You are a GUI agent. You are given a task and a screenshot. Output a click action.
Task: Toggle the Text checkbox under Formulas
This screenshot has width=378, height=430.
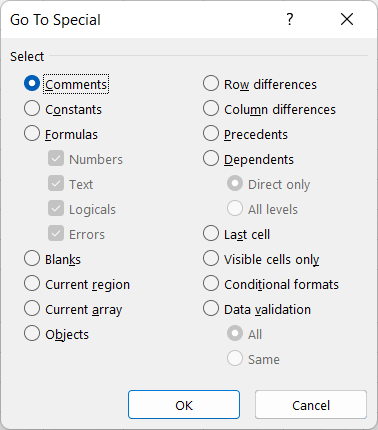[56, 183]
